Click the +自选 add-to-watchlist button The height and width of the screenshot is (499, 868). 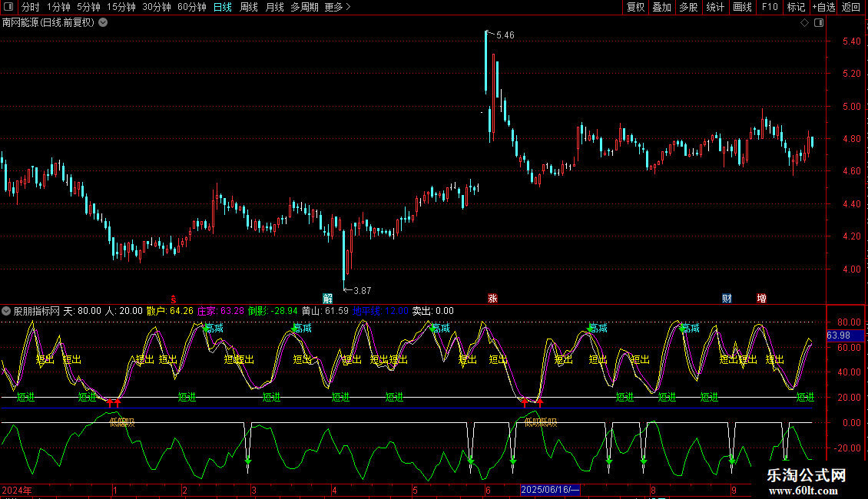(823, 8)
